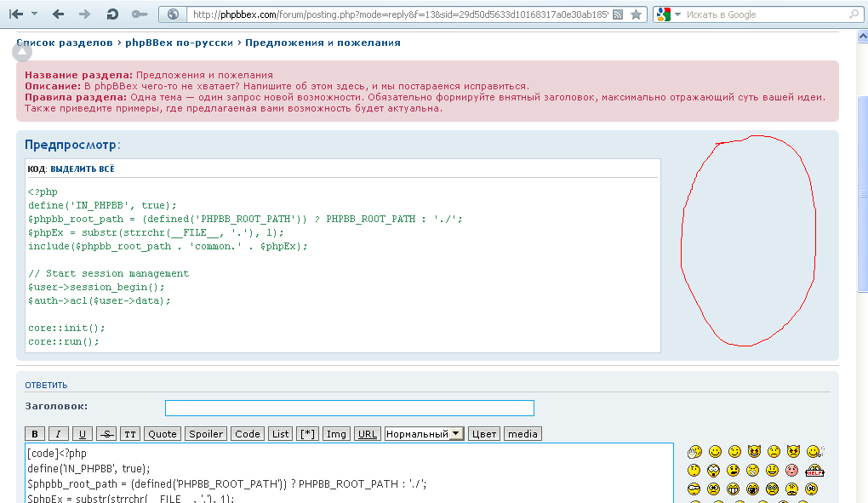Image resolution: width=868 pixels, height=503 pixels.
Task: Toggle underline formatting with U button
Action: (x=83, y=434)
